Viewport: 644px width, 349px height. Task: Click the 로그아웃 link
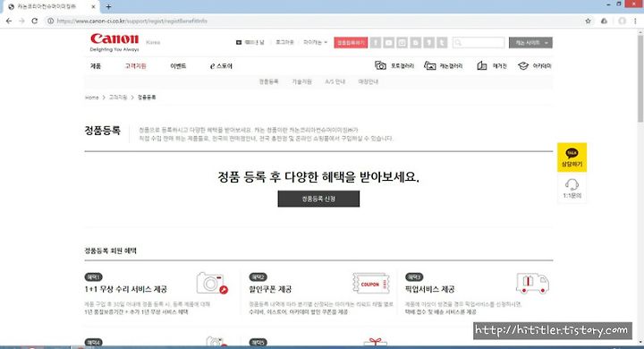284,42
